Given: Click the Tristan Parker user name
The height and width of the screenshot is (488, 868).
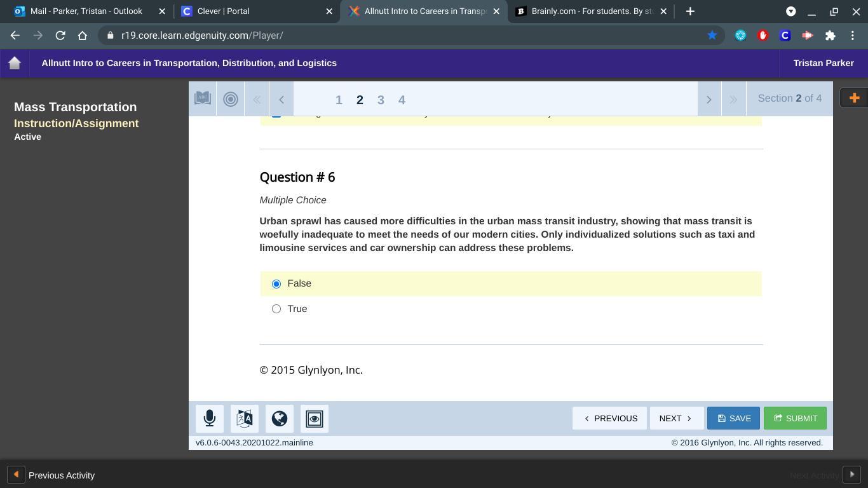Looking at the screenshot, I should click(x=824, y=63).
